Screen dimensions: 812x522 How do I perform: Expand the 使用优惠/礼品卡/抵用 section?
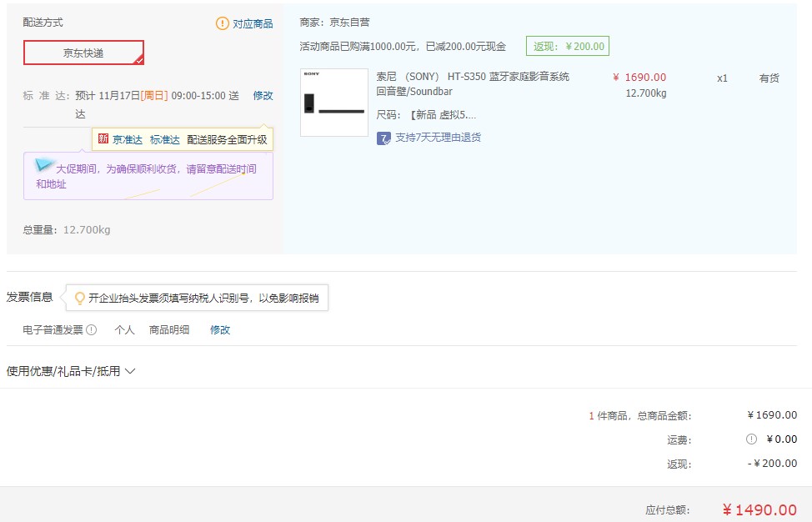[x=70, y=371]
